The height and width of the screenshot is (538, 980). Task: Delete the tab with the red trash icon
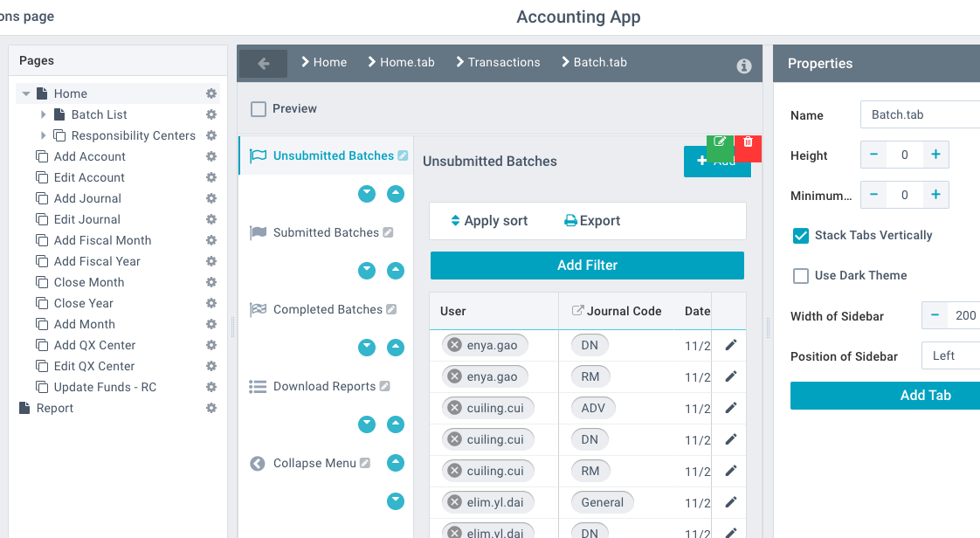748,141
